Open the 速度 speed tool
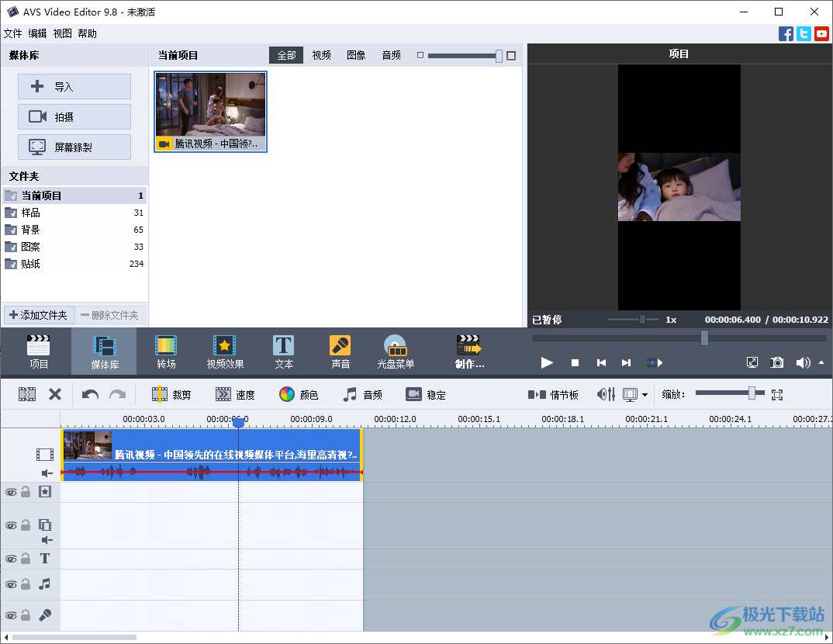833x644 pixels. (235, 394)
